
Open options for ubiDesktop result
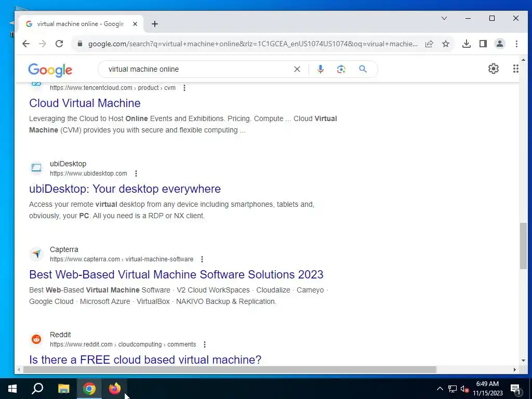(136, 174)
